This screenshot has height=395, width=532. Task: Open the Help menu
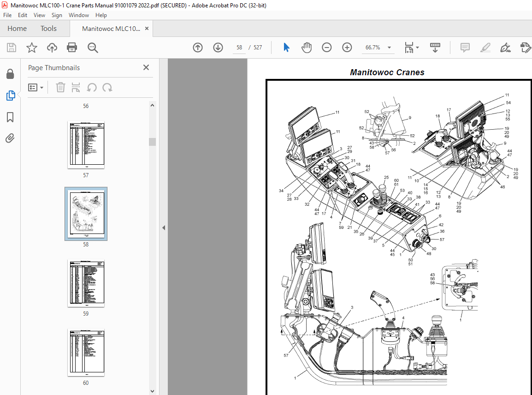click(x=101, y=15)
